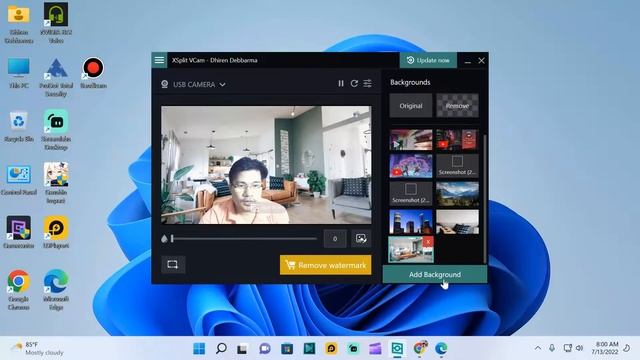Click the image icon beside blur value

pos(361,239)
